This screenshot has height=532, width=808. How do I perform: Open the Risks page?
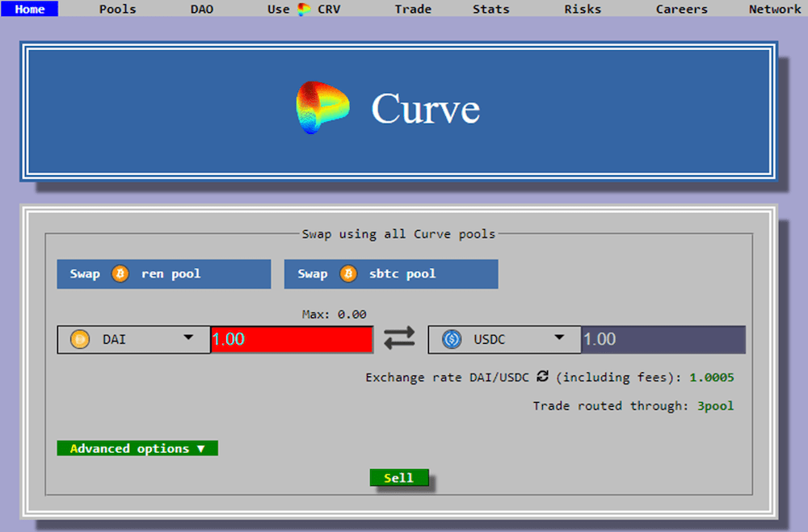pos(583,9)
